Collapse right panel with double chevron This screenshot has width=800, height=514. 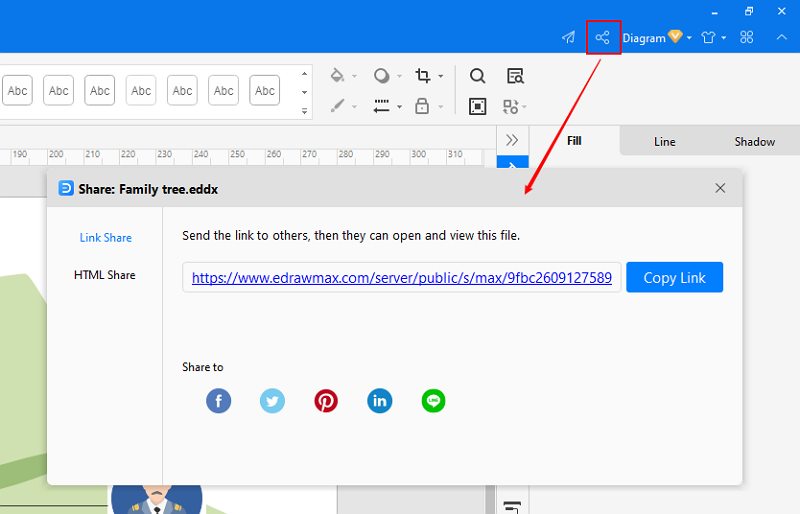(512, 140)
